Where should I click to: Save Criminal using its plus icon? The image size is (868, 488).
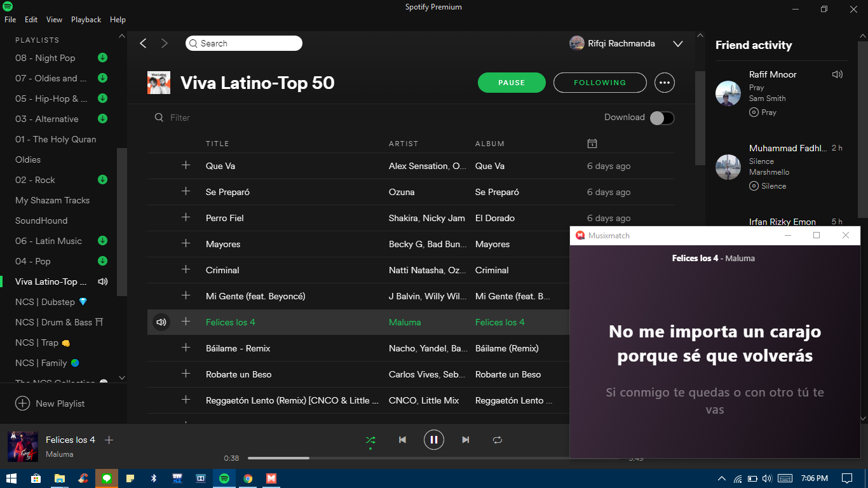coord(186,269)
